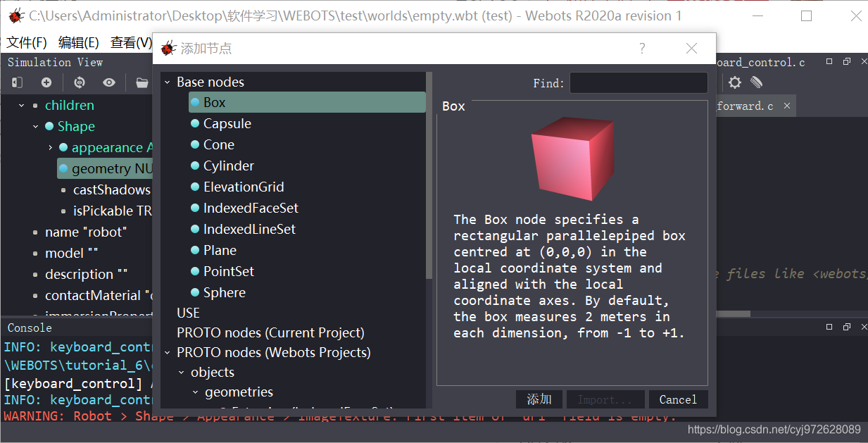Click the red WARNING line in console
Screen dimensions: 868x443
coord(339,416)
